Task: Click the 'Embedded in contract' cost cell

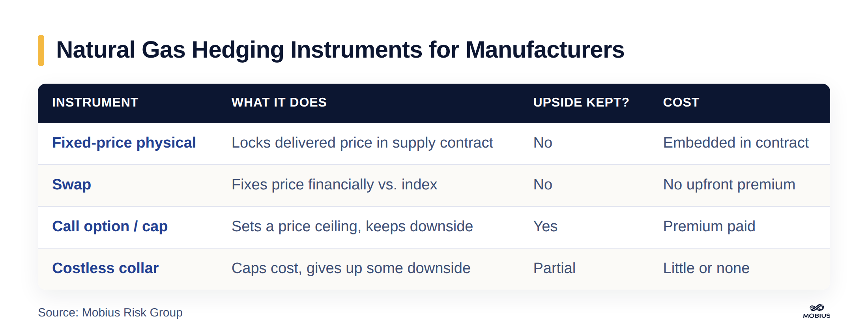Action: point(736,143)
